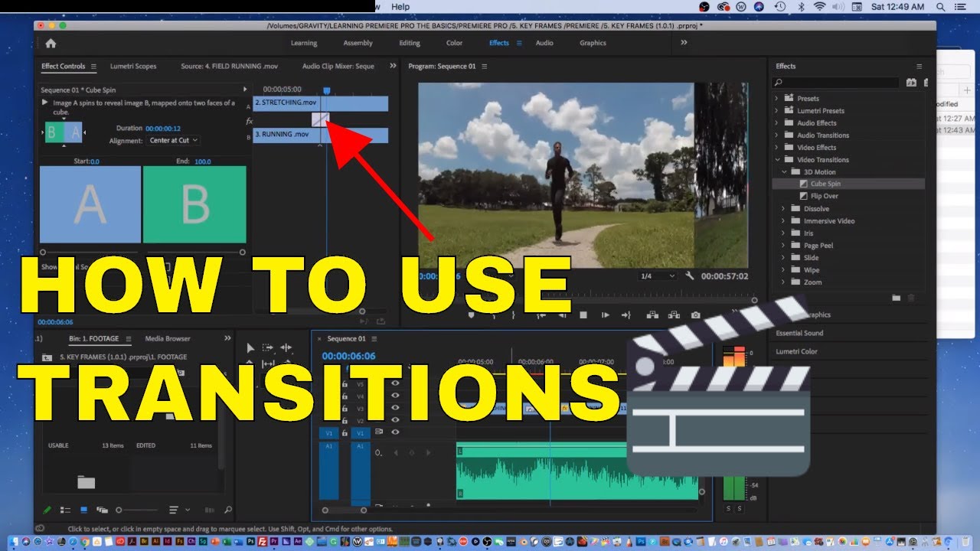Click the accelerated effects filter icon beside search
Viewport: 980px width, 551px height.
click(x=911, y=83)
